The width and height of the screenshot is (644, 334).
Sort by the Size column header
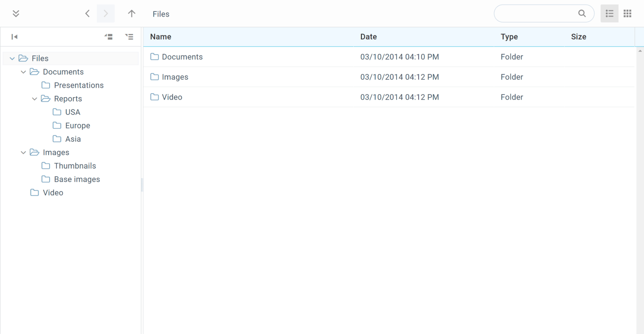coord(600,37)
